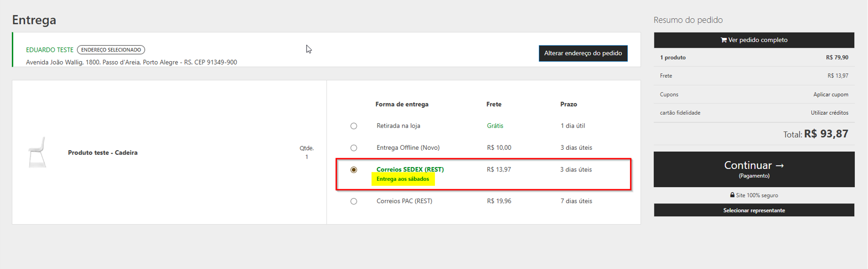Screen dimensions: 868x269
Task: Pick Correios PAC (REST) shipping radio
Action: [x=354, y=201]
